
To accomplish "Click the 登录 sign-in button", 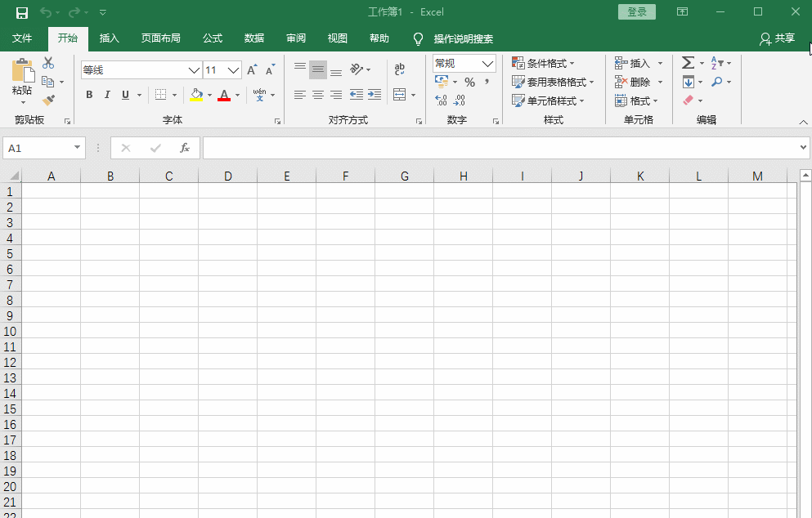I will pyautogui.click(x=637, y=12).
